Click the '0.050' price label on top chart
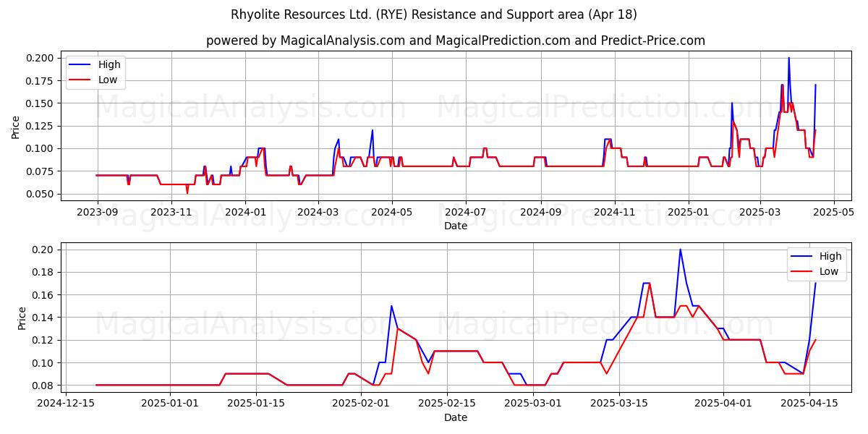Image resolution: width=868 pixels, height=434 pixels. [x=41, y=194]
